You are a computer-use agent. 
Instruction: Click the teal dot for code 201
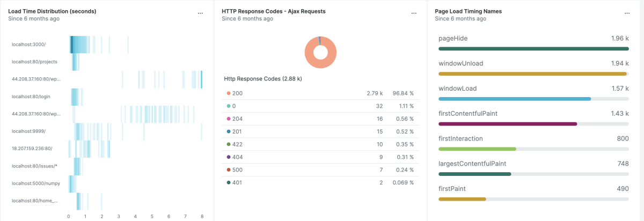[228, 131]
